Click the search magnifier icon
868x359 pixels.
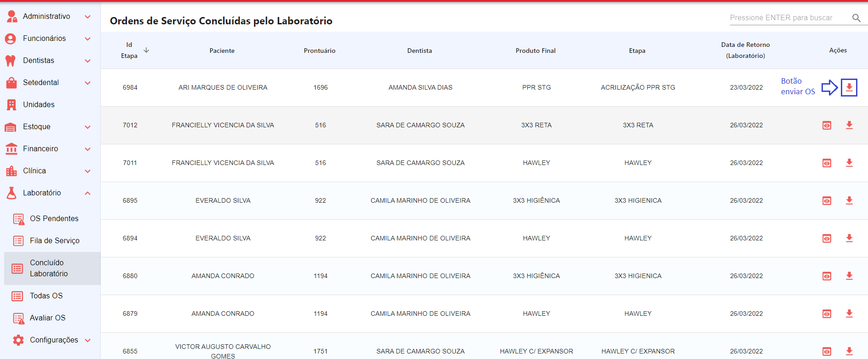tap(856, 18)
